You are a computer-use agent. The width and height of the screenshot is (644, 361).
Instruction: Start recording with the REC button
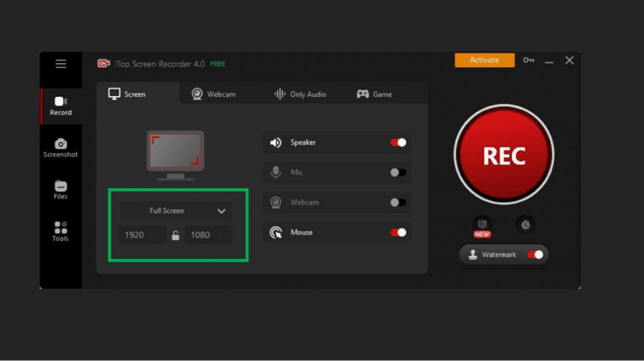(504, 155)
